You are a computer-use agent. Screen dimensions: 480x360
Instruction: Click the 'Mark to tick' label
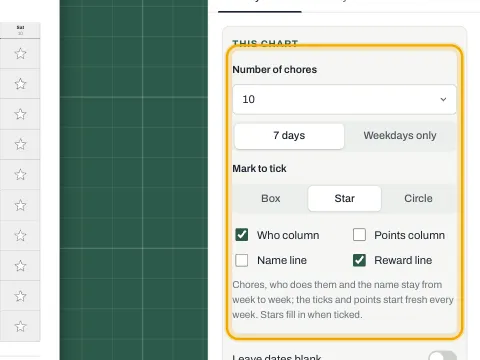point(259,169)
